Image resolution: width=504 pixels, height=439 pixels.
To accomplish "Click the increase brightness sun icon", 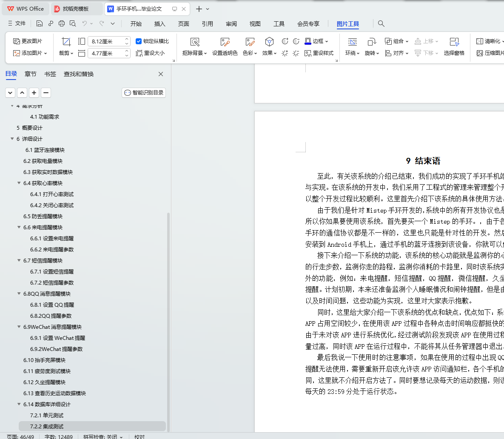I will 285,53.
